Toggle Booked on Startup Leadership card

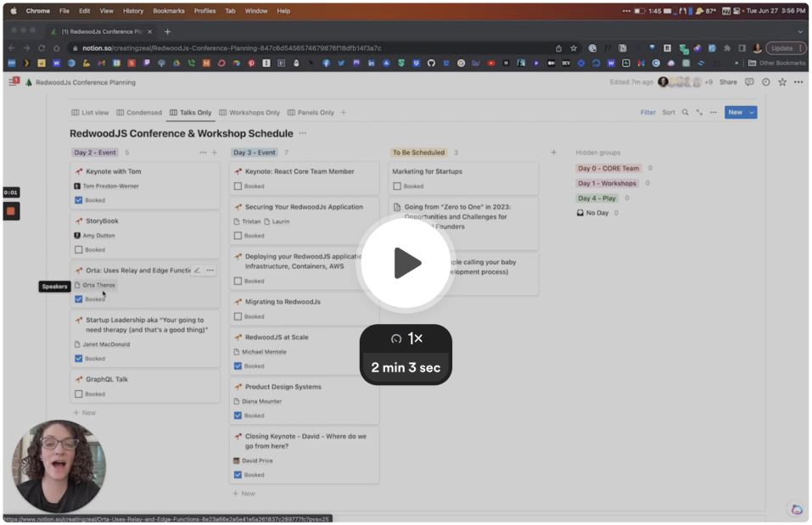coord(79,359)
